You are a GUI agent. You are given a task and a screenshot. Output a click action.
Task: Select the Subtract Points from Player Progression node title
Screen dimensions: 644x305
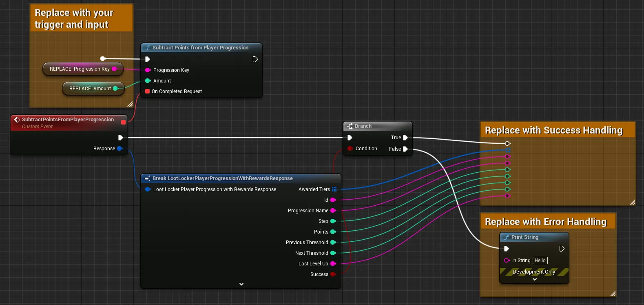pyautogui.click(x=200, y=48)
